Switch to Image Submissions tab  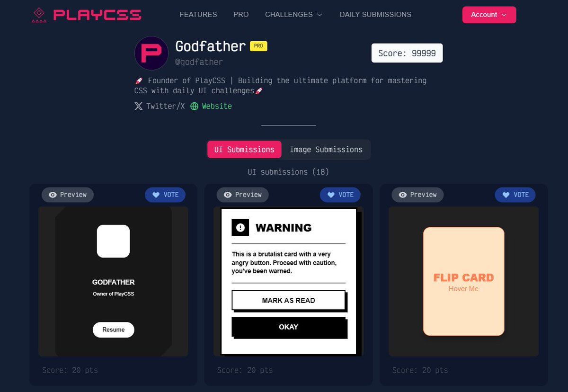[x=326, y=149]
